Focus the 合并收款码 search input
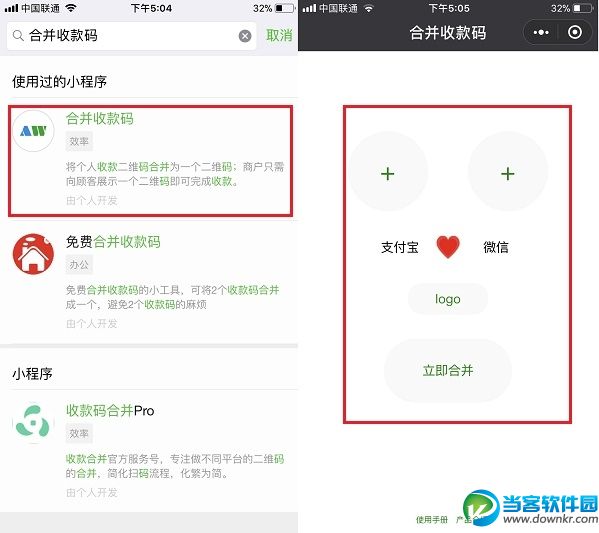 pyautogui.click(x=132, y=36)
